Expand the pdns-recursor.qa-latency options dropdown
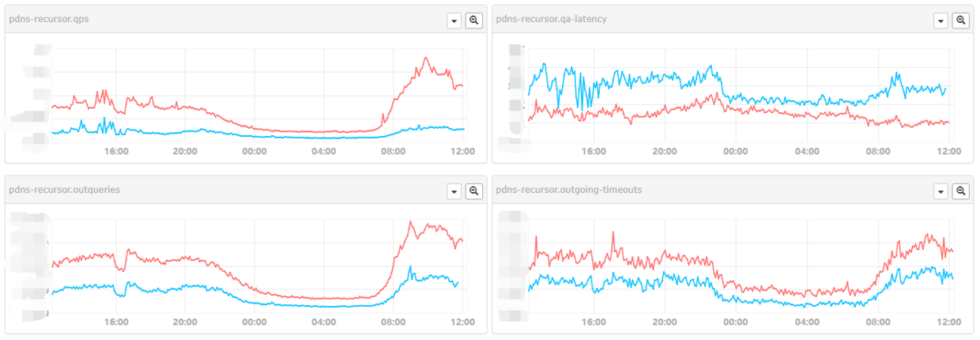The image size is (980, 340). [x=940, y=21]
